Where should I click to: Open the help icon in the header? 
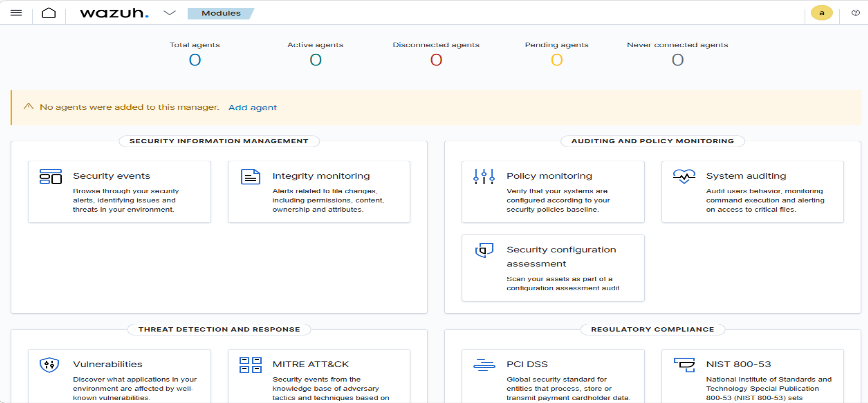[x=856, y=13]
